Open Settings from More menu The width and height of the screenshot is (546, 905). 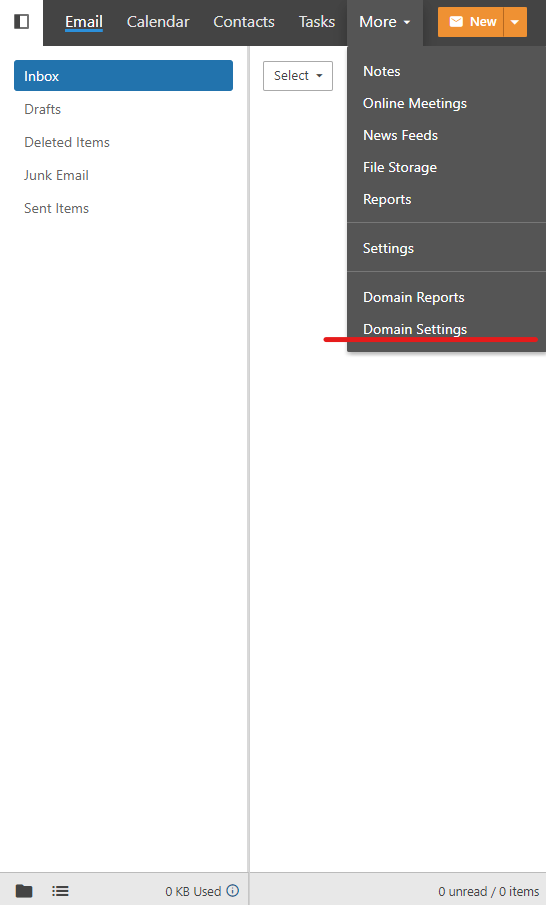pos(388,248)
